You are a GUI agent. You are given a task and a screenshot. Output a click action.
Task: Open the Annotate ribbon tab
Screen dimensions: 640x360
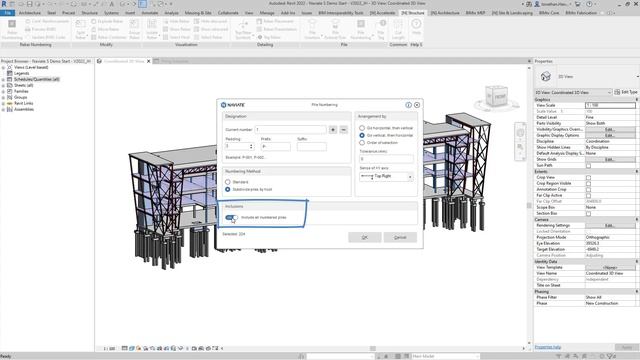[149, 13]
